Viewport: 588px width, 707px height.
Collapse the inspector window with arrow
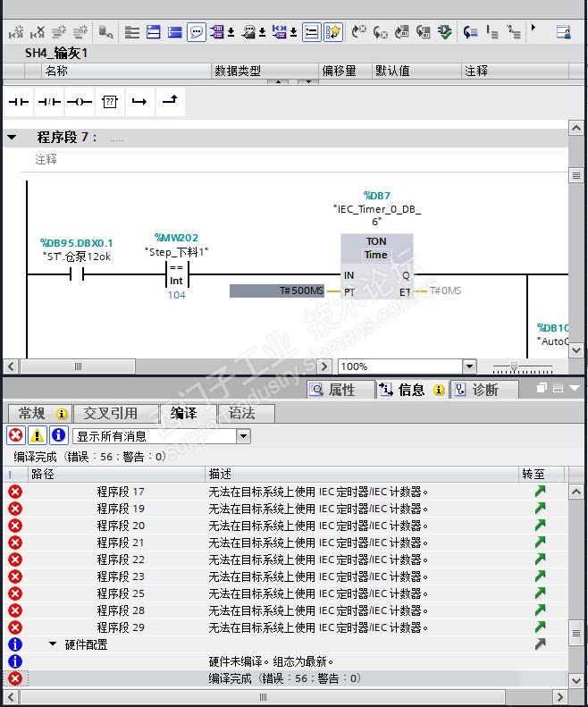(x=575, y=388)
